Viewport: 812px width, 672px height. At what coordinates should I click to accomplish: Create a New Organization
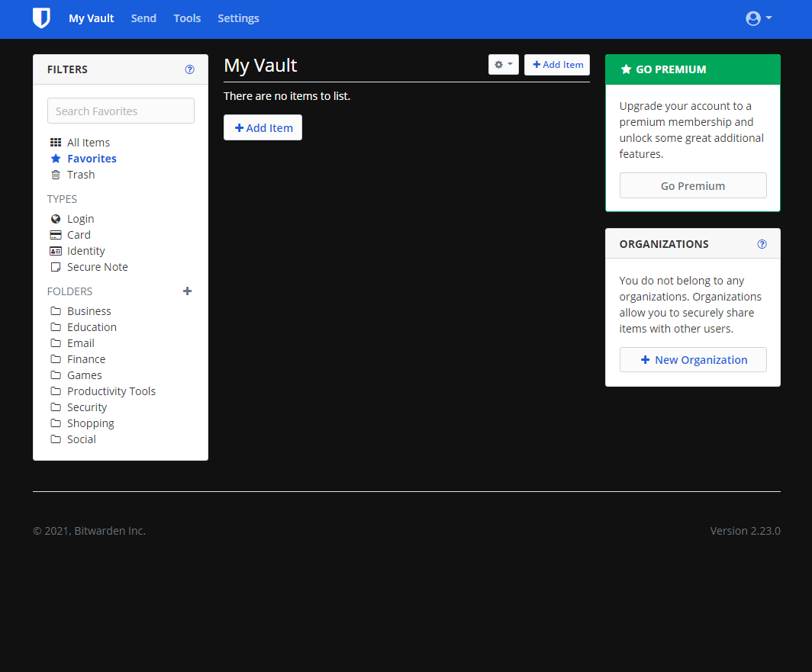tap(692, 359)
